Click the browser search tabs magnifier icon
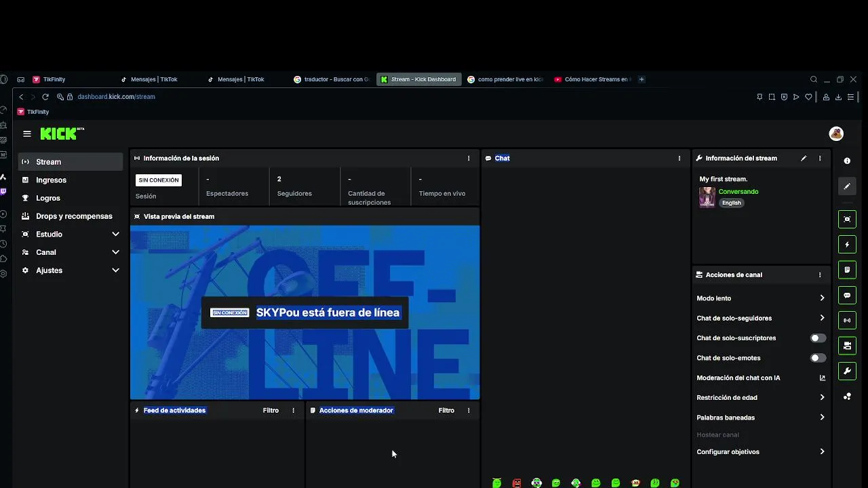868x488 pixels. coord(814,79)
